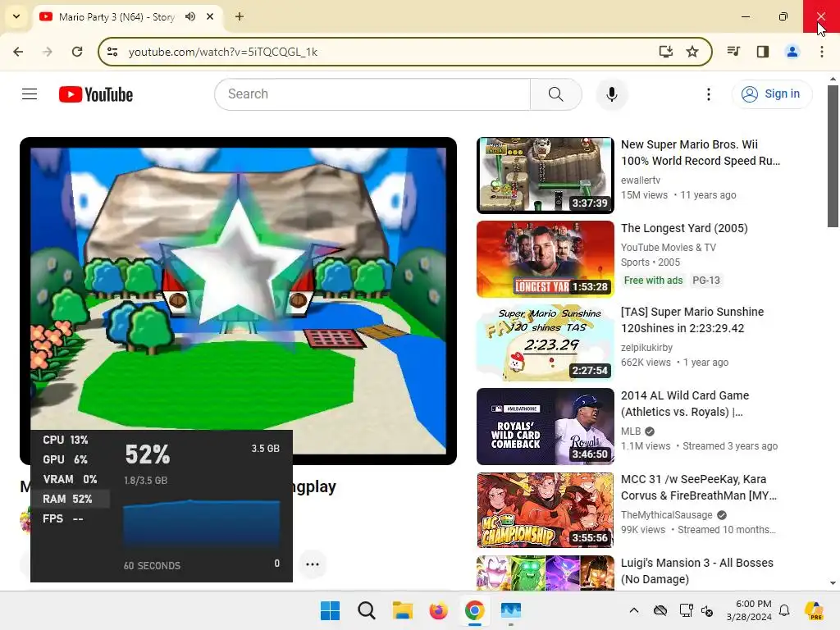
Task: Click the volume muted tray icon
Action: click(x=707, y=610)
